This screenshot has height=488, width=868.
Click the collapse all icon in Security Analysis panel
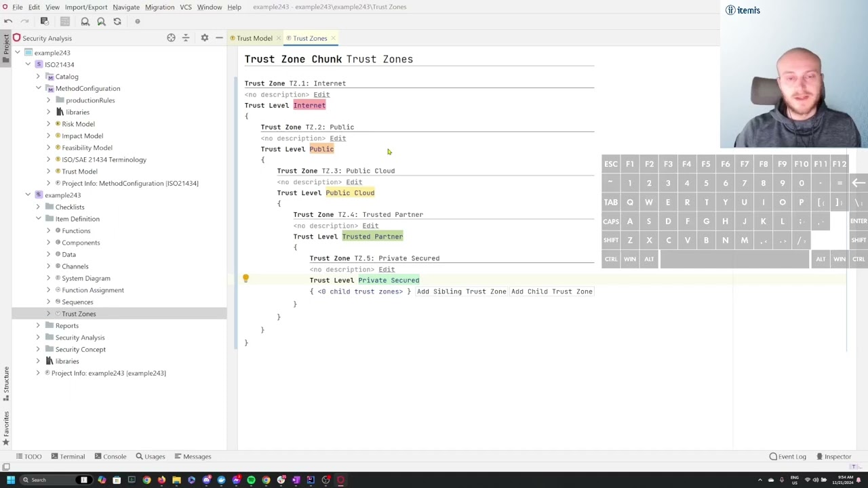(186, 38)
